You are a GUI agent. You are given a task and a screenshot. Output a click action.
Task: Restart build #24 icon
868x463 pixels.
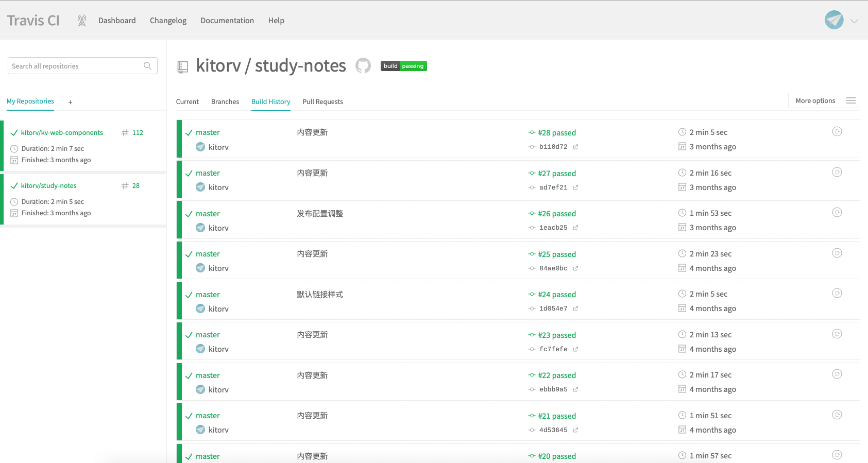837,293
